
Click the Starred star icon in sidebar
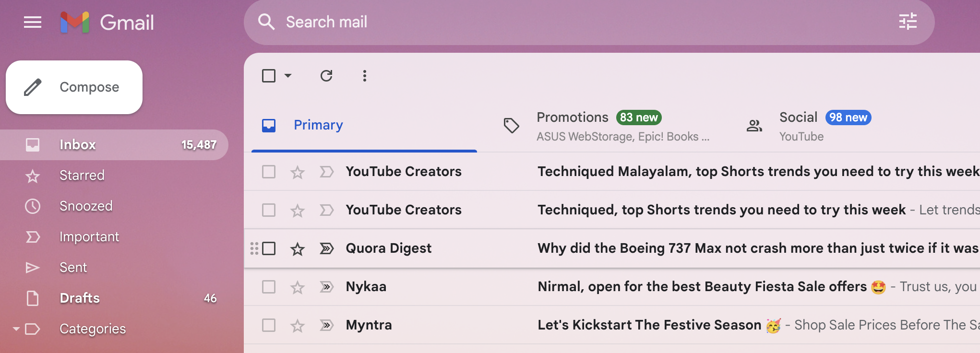[x=33, y=176]
